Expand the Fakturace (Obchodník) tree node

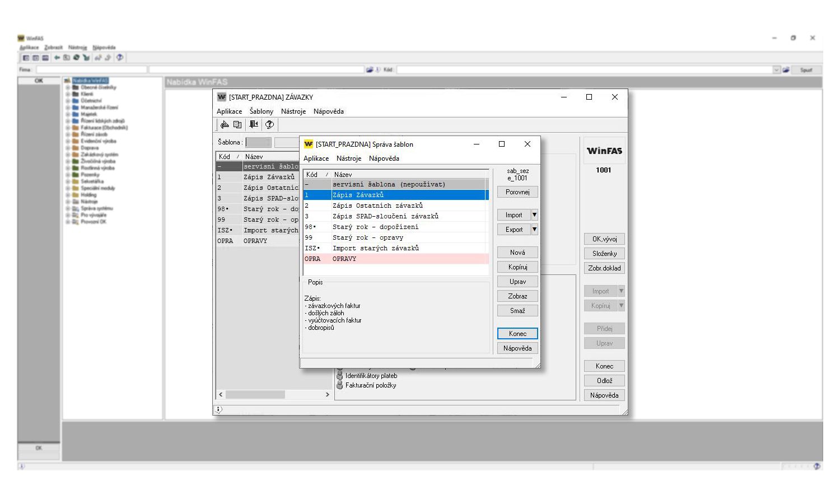68,128
